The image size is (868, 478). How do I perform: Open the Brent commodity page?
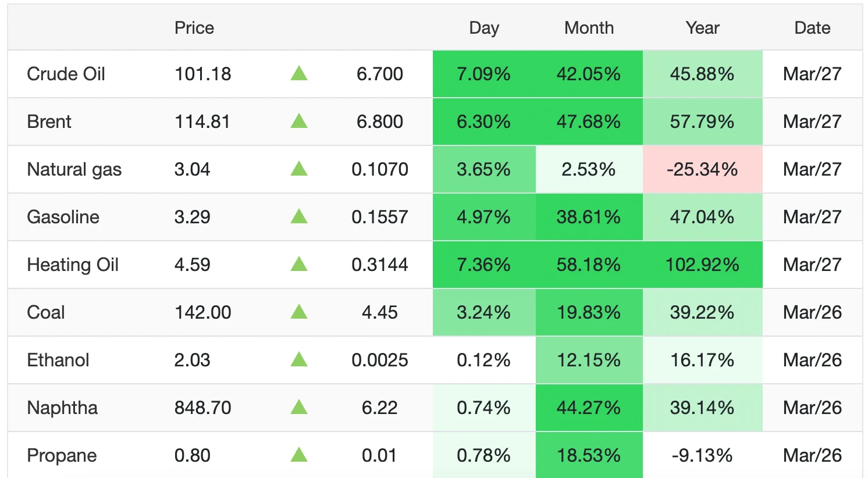tap(49, 122)
